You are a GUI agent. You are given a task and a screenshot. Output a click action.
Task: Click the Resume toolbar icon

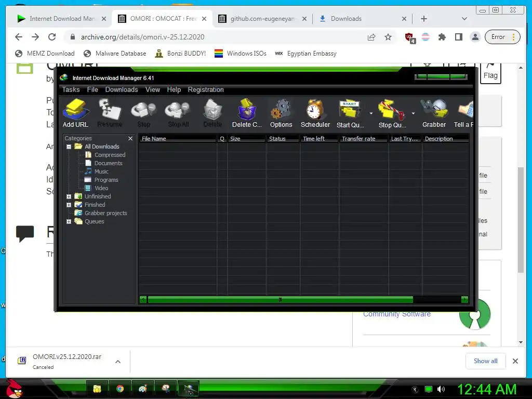click(x=110, y=113)
